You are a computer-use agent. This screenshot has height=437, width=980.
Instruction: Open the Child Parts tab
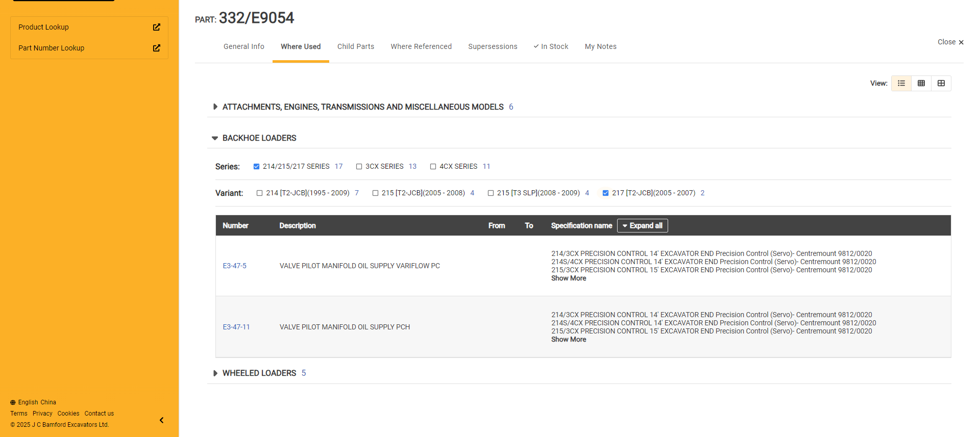pos(356,46)
